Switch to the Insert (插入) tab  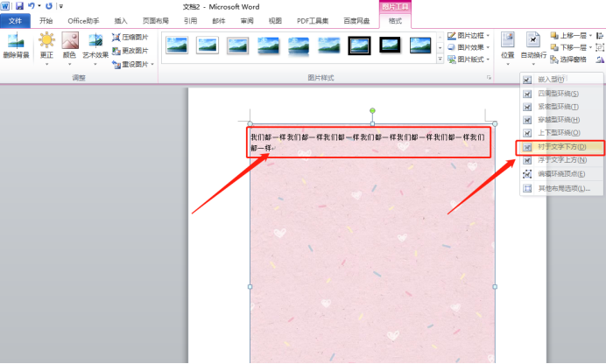click(x=121, y=21)
